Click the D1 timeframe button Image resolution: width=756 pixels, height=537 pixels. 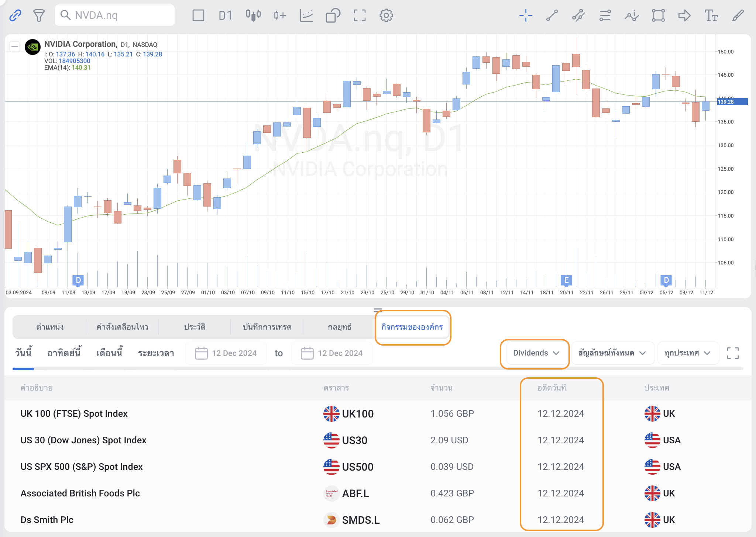(x=225, y=15)
